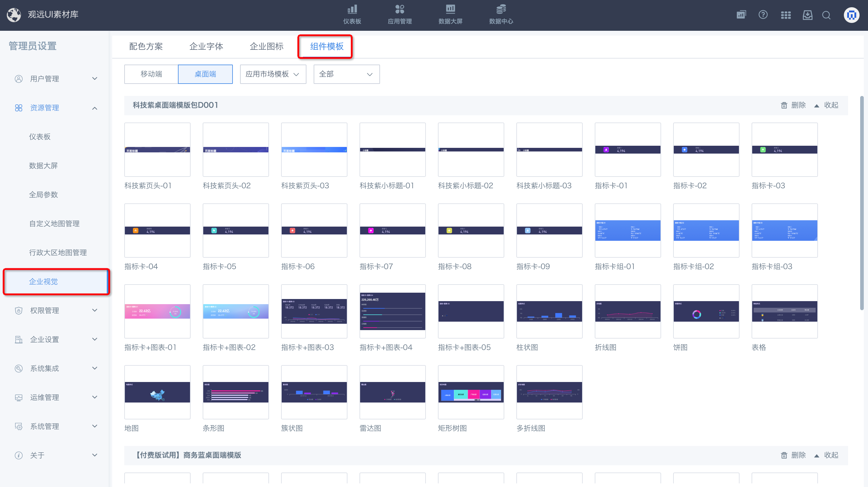Expand 系统管理 chevron
868x487 pixels.
coord(95,426)
